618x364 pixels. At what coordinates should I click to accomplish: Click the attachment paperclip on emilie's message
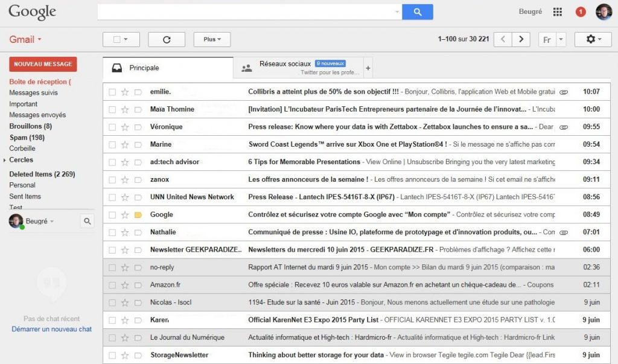click(564, 92)
